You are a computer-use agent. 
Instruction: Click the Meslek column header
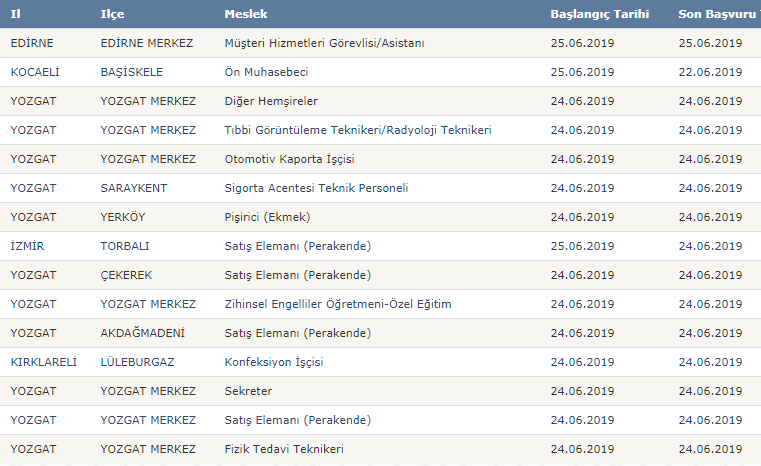(x=246, y=14)
